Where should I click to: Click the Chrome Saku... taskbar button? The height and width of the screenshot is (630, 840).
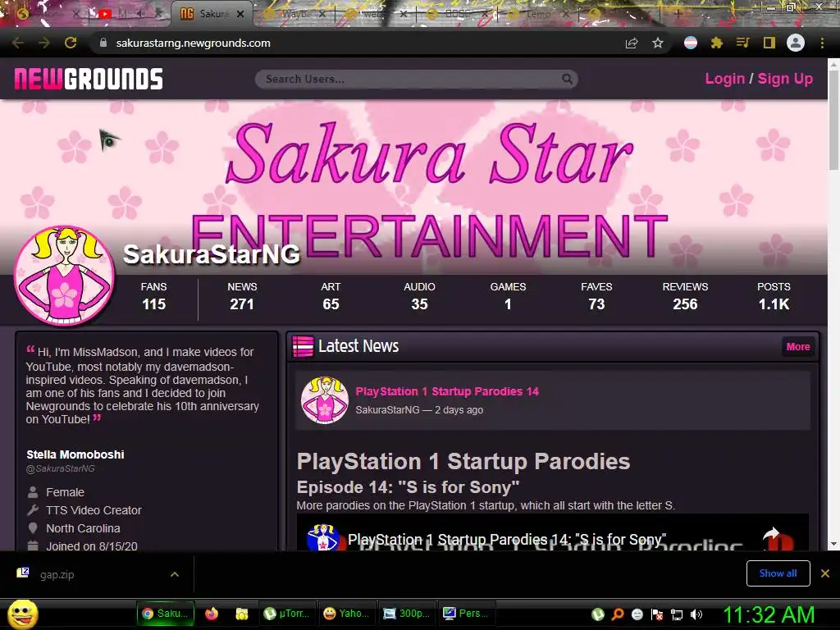(164, 614)
